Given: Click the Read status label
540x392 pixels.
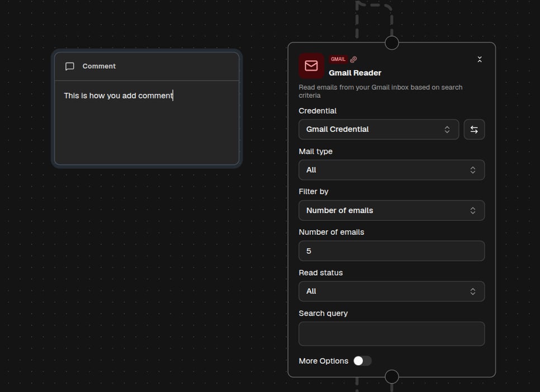Looking at the screenshot, I should pos(321,273).
